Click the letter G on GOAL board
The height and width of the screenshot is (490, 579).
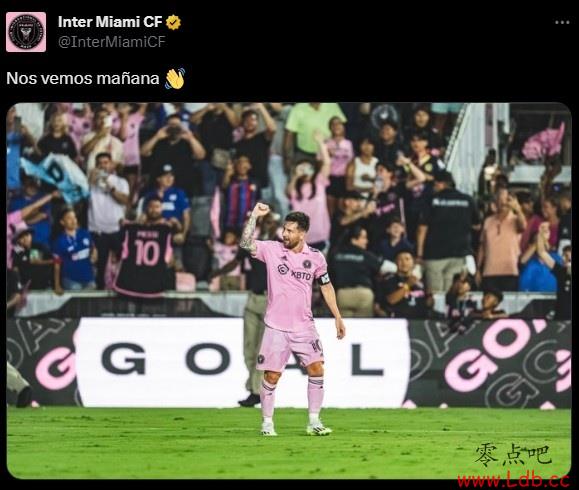point(124,359)
